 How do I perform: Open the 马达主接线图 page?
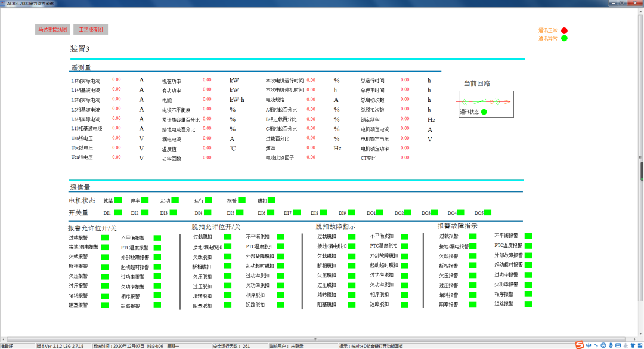(52, 30)
